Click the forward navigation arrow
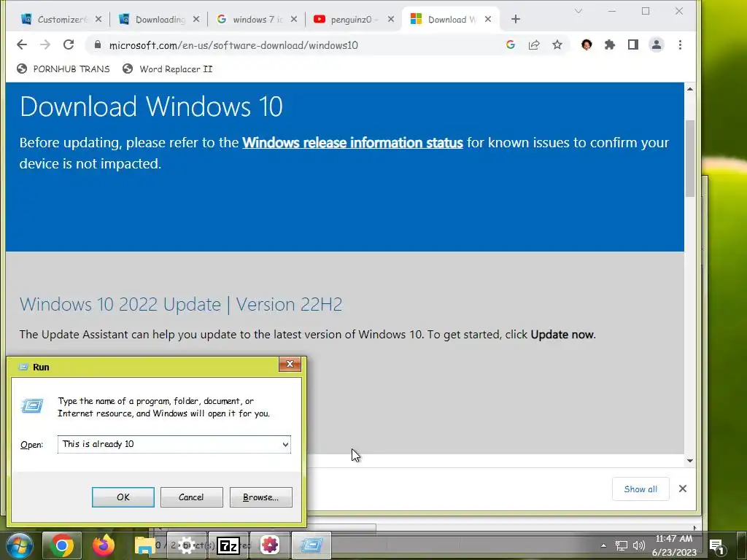Screen dimensions: 747x560 [45, 44]
